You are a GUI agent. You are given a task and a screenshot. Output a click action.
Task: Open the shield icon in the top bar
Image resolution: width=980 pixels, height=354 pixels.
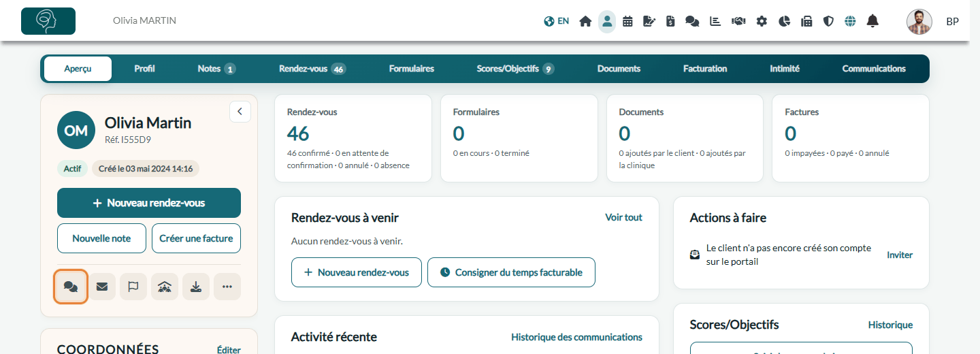pyautogui.click(x=828, y=21)
